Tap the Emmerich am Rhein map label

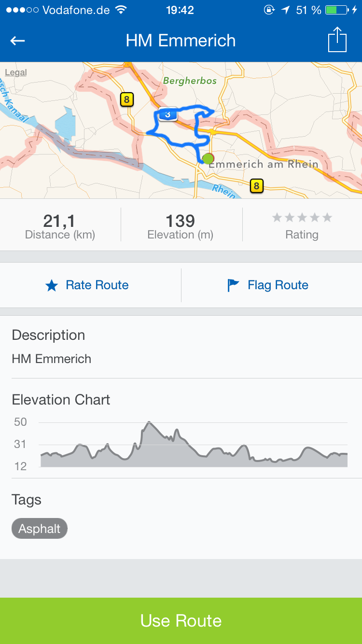[264, 165]
